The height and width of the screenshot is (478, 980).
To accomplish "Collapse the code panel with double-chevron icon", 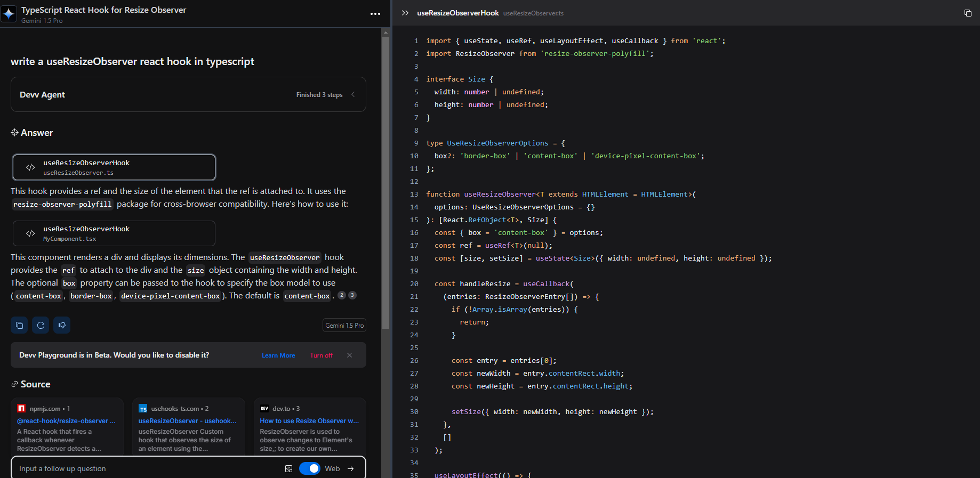I will point(405,13).
